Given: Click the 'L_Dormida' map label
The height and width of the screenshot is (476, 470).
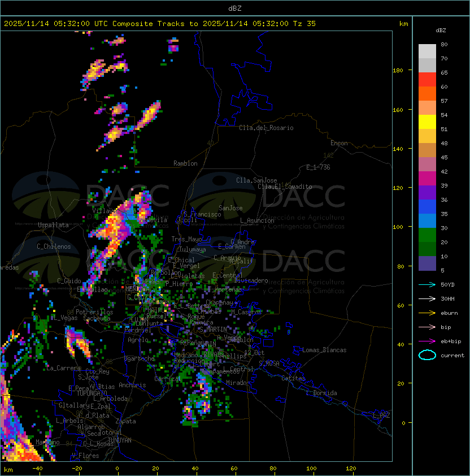Looking at the screenshot, I should coord(321,393).
